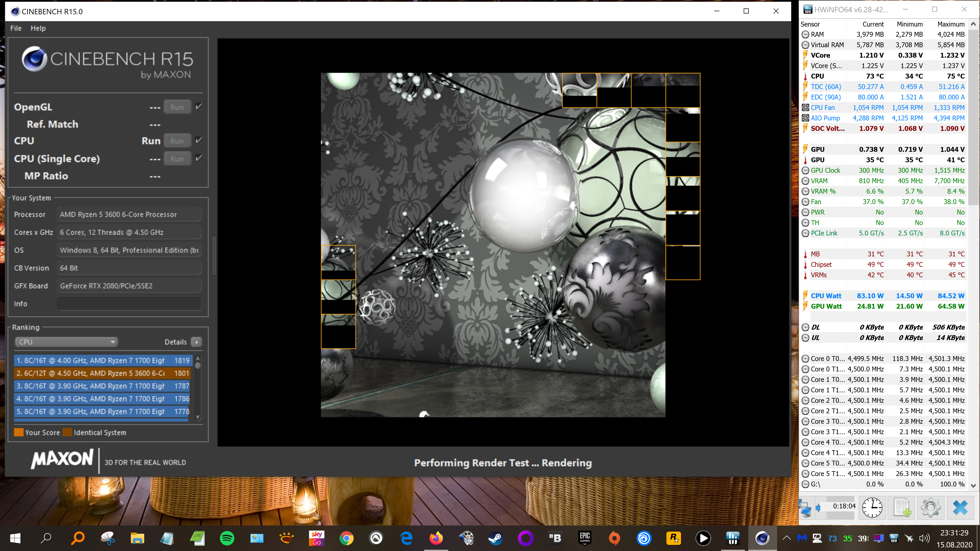Open HWiNFO sensor settings gear
980x551 pixels.
[x=930, y=507]
